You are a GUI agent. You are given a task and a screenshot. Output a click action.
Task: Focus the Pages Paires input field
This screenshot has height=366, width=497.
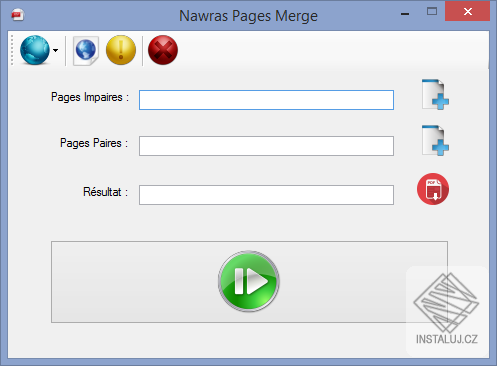[x=266, y=146]
